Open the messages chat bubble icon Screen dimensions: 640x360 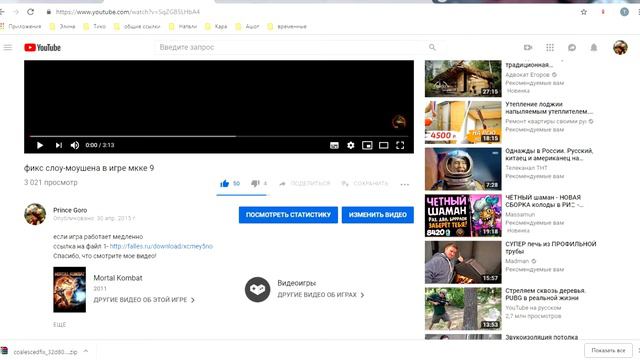click(x=572, y=47)
